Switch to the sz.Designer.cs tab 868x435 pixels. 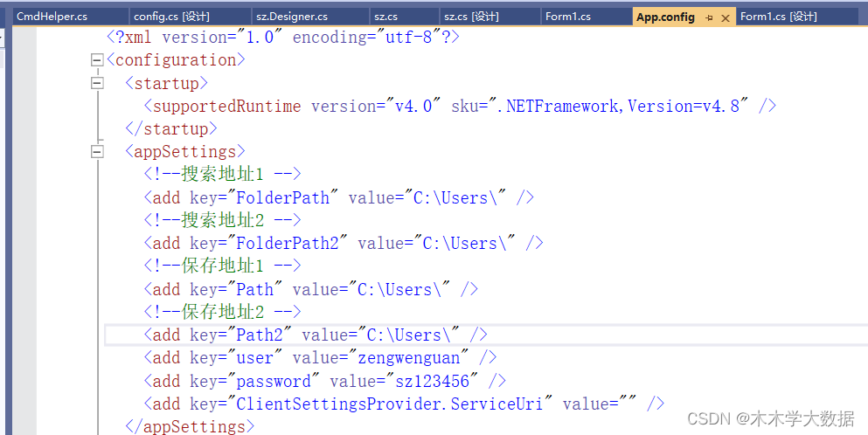(292, 17)
